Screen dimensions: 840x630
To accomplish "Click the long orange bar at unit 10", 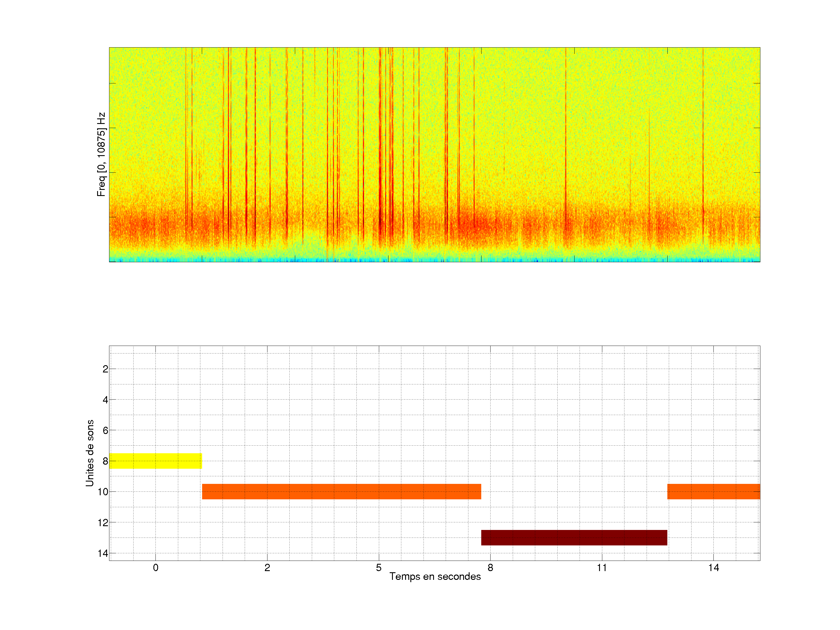I will pos(341,491).
